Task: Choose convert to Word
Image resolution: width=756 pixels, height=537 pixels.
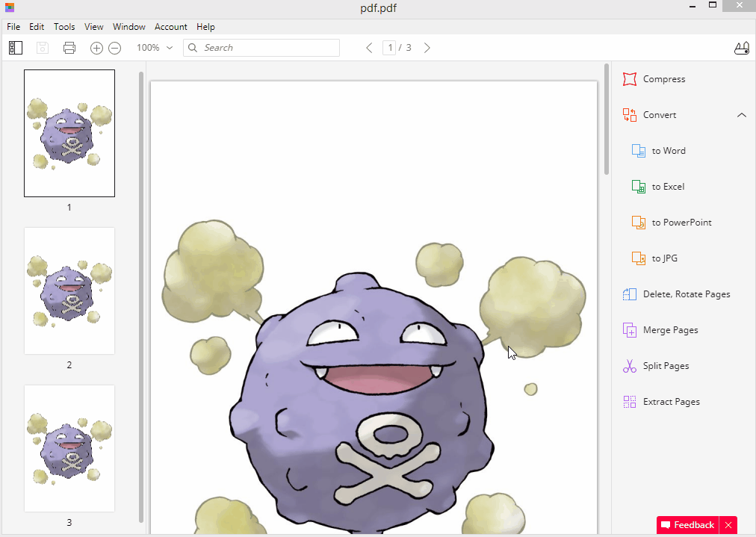Action: point(669,151)
